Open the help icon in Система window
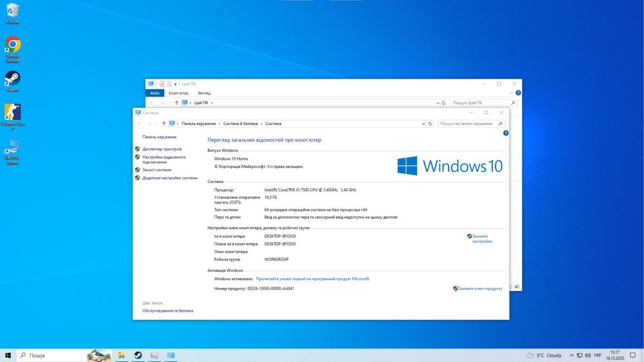 (x=506, y=133)
